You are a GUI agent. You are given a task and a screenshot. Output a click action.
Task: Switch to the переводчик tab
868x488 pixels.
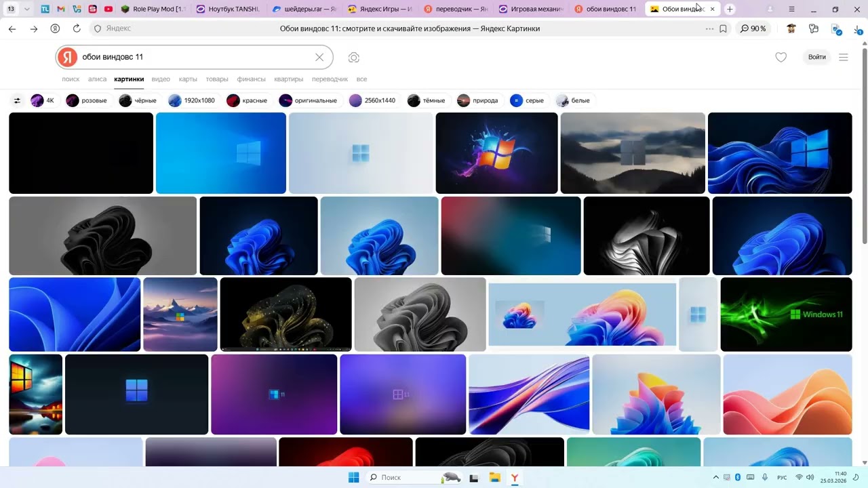tap(456, 9)
